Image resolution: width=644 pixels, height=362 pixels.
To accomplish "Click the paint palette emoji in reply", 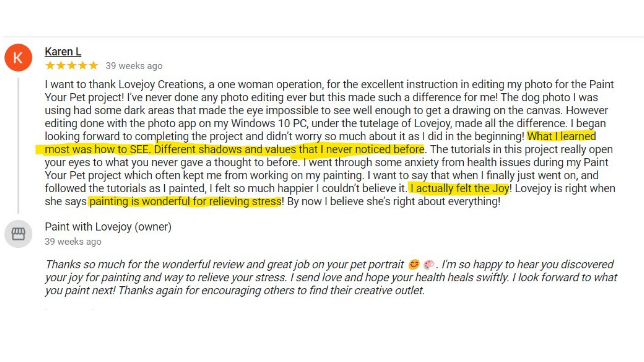I will (429, 265).
